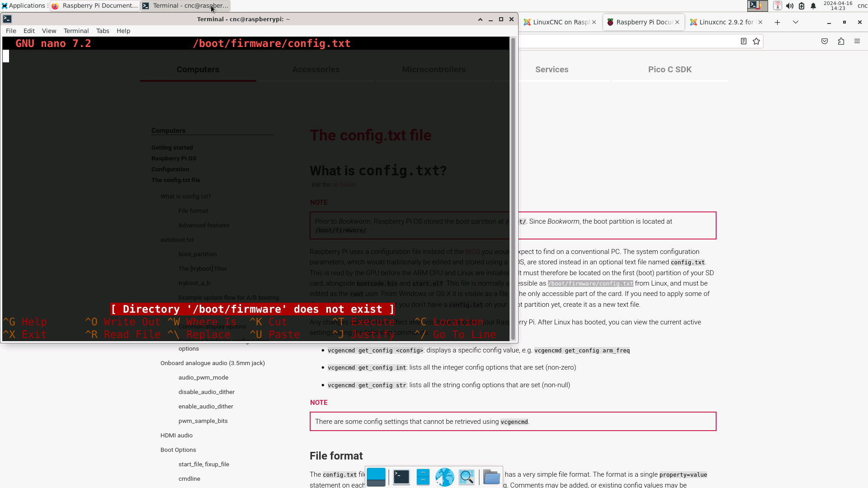Open the terminal File menu
Screen dimensions: 868x488
(x=11, y=31)
